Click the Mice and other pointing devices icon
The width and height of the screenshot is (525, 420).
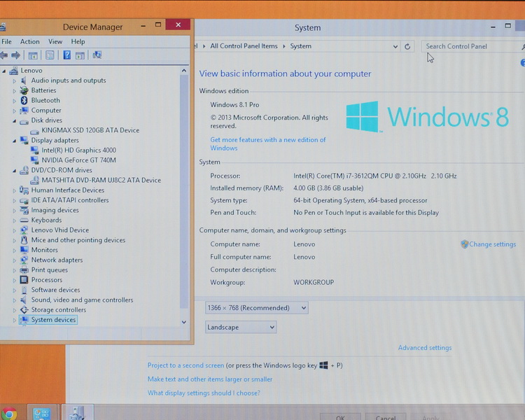(24, 240)
